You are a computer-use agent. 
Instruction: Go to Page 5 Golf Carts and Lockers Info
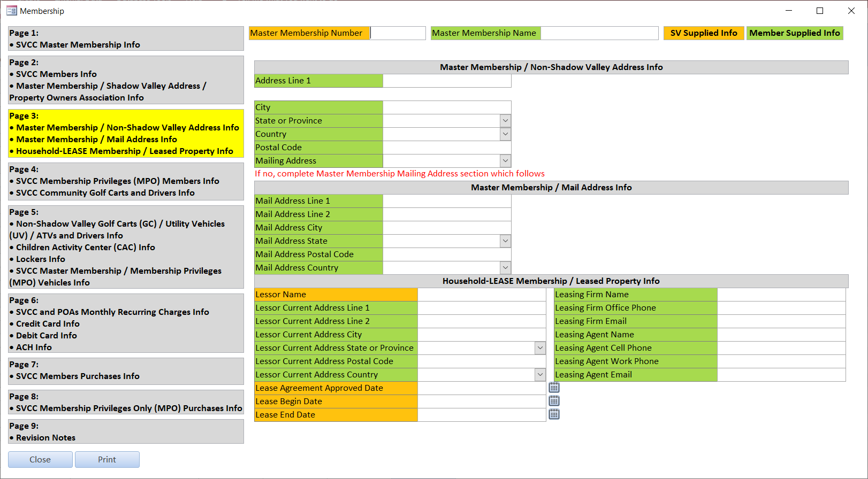click(x=126, y=247)
